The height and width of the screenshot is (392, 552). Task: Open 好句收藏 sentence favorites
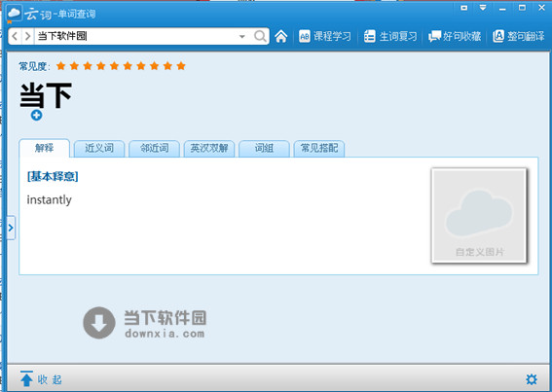(455, 36)
